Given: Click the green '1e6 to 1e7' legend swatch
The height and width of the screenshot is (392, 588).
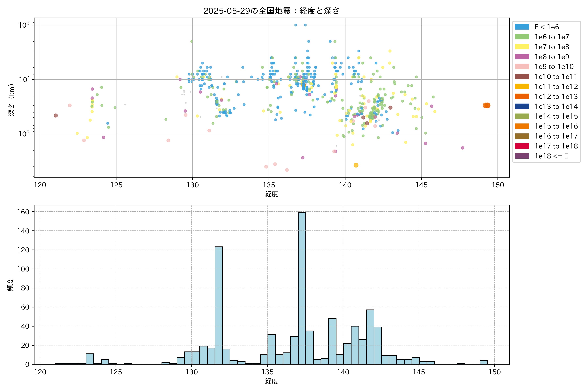Looking at the screenshot, I should coord(522,37).
